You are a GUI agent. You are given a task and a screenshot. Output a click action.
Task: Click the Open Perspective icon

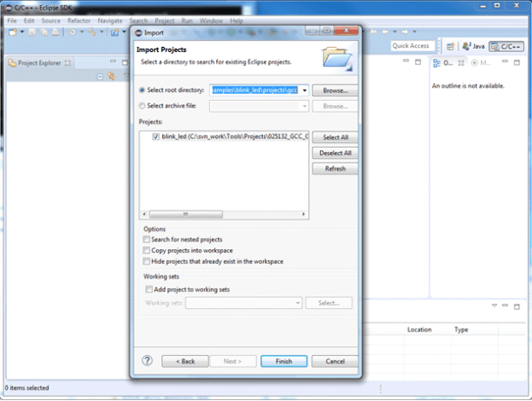tap(450, 47)
